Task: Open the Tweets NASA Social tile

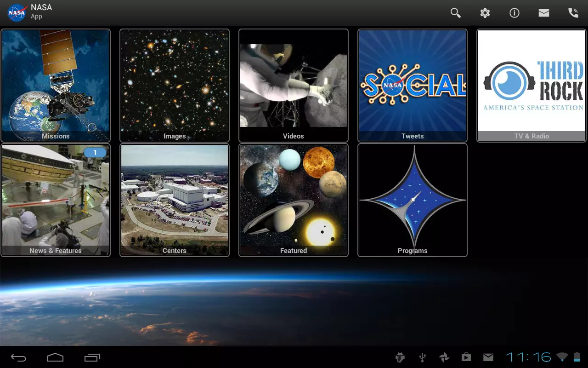Action: (x=413, y=86)
